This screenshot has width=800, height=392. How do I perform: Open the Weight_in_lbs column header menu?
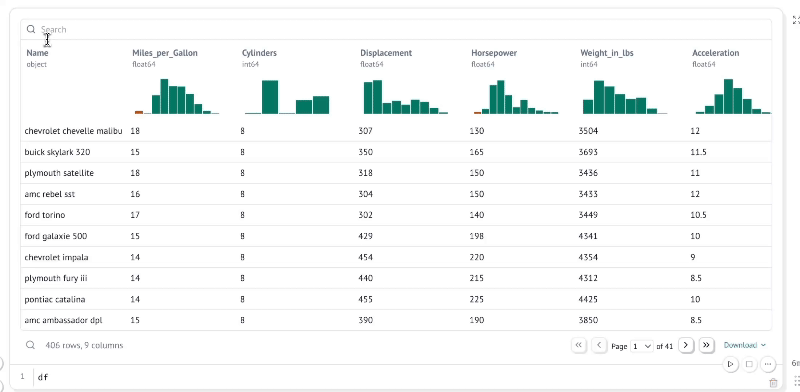[x=607, y=53]
